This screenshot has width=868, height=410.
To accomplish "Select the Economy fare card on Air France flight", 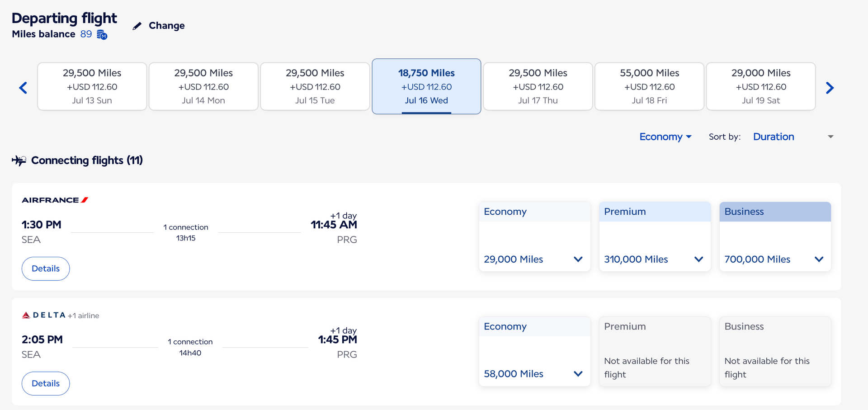I will tap(534, 236).
